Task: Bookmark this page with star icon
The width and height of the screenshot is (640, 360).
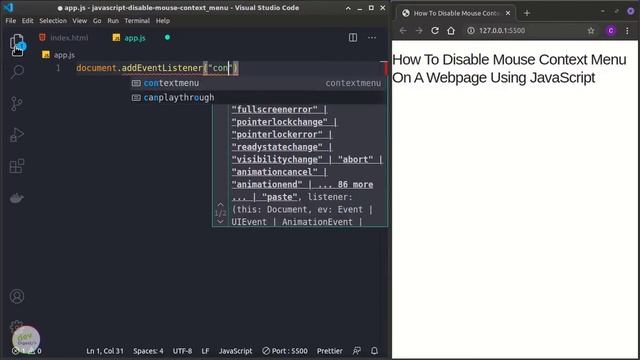Action: tap(591, 31)
